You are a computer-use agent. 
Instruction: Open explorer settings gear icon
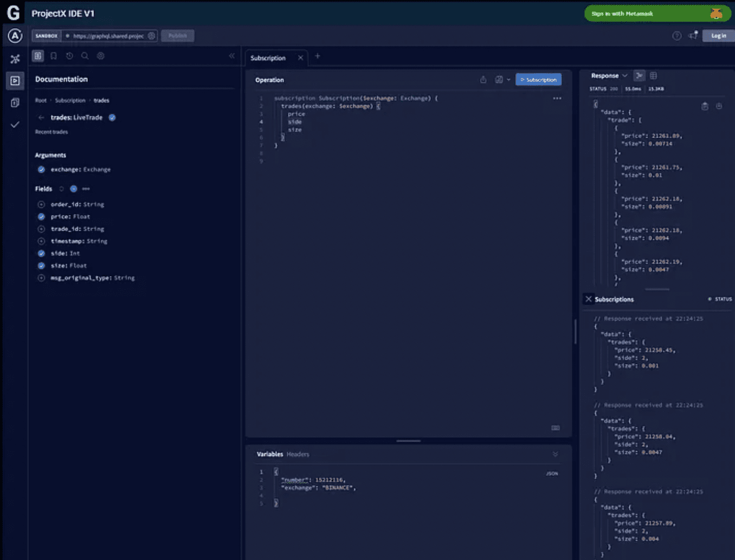point(100,56)
